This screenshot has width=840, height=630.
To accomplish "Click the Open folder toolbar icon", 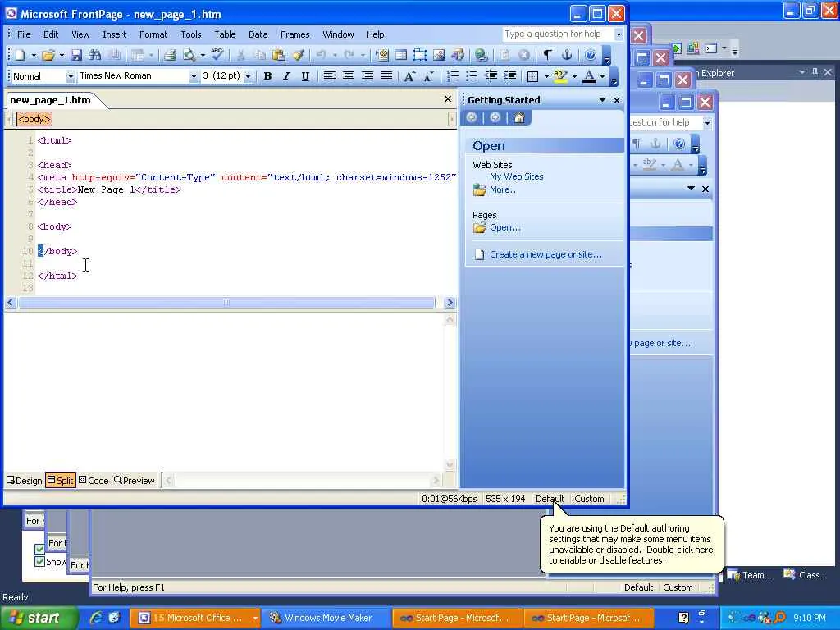I will pyautogui.click(x=48, y=55).
